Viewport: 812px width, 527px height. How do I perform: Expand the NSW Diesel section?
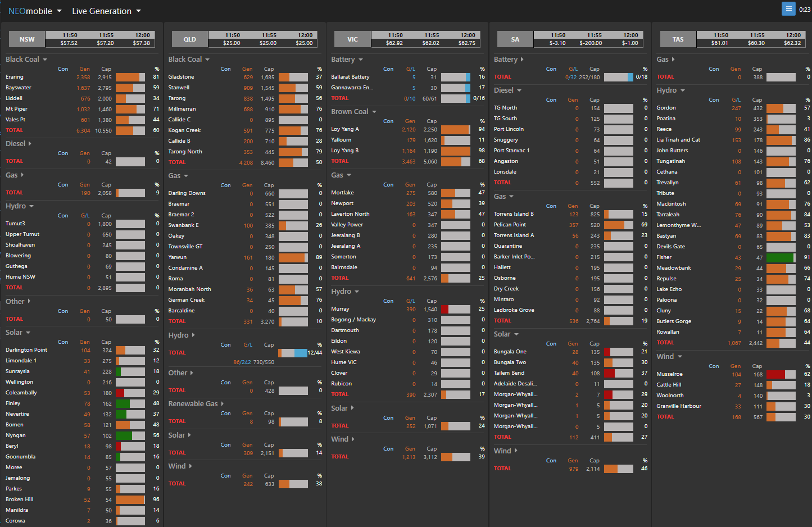[x=19, y=144]
